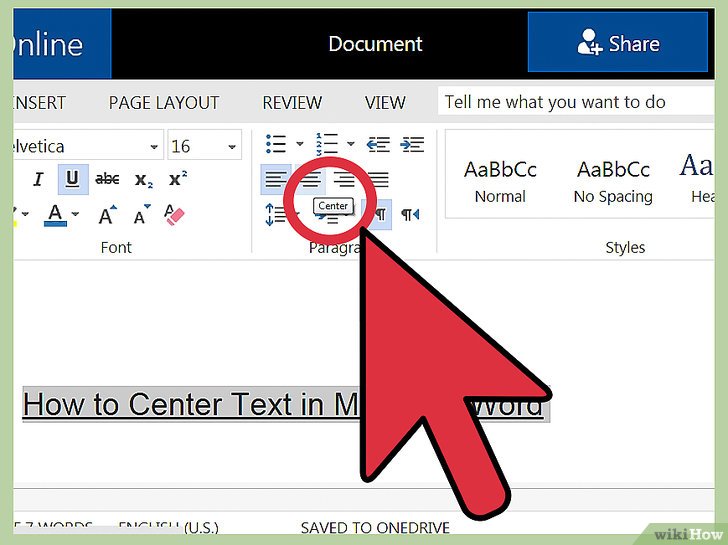Click the Italic formatting button
Image resolution: width=728 pixels, height=545 pixels.
click(x=39, y=179)
